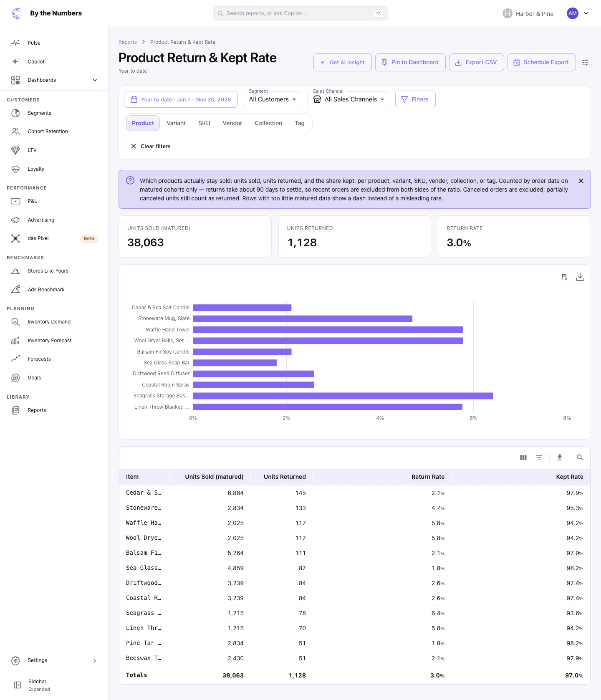Open the All Sales Channels dropdown
Image resolution: width=601 pixels, height=700 pixels.
349,99
